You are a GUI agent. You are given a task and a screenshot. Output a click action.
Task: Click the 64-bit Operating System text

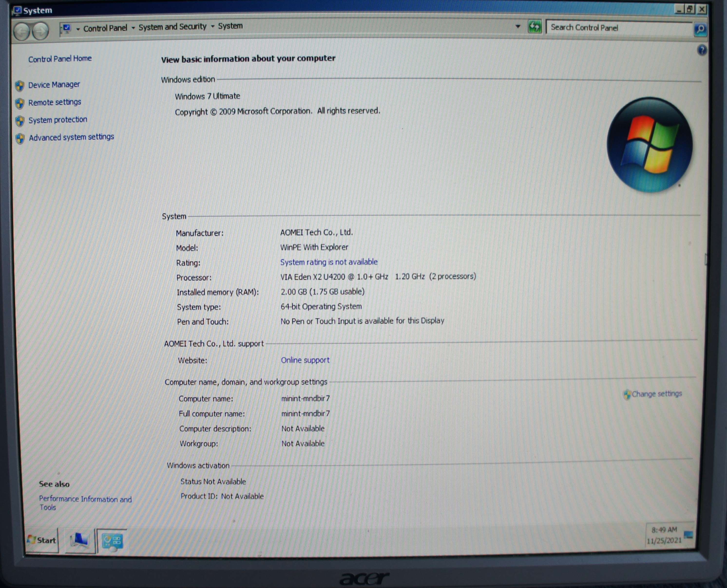[x=321, y=307]
